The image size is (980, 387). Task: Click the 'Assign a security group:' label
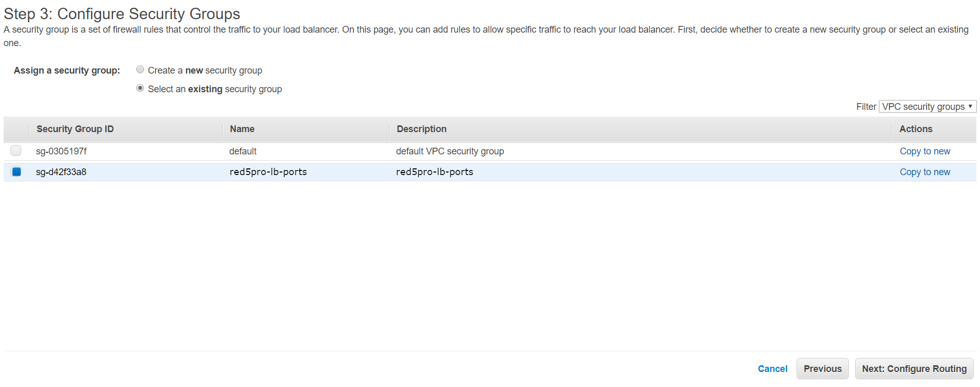67,70
